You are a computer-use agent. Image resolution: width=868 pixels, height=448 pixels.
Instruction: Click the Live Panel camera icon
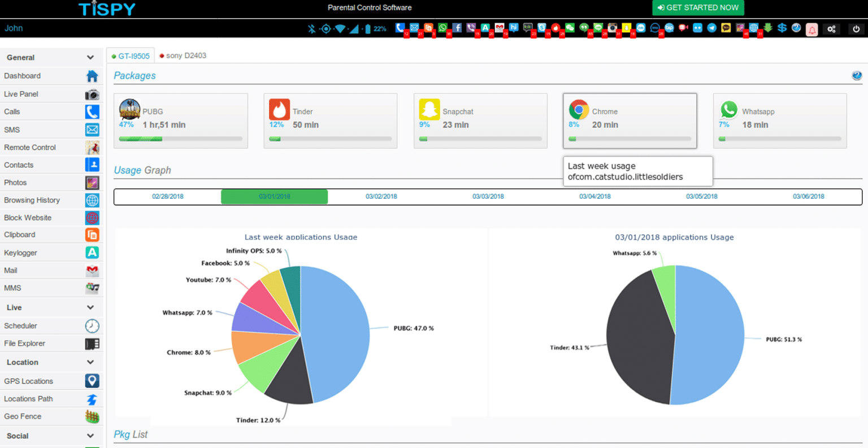click(92, 94)
